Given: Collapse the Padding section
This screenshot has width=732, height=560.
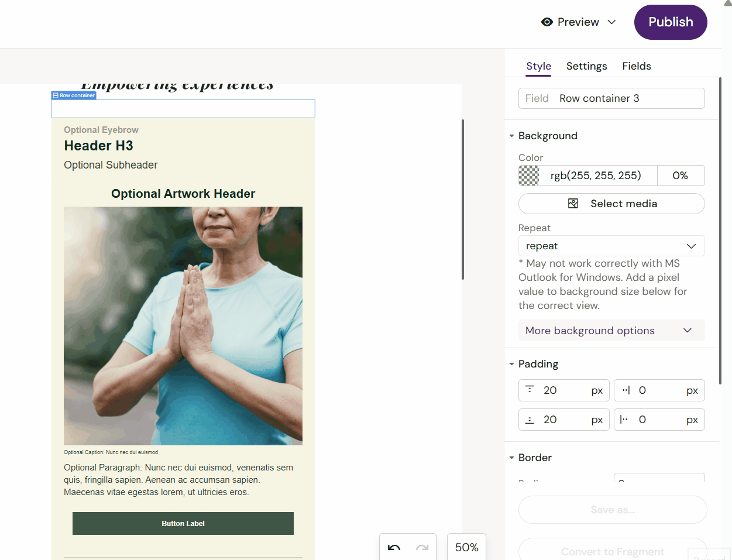Looking at the screenshot, I should pyautogui.click(x=511, y=364).
